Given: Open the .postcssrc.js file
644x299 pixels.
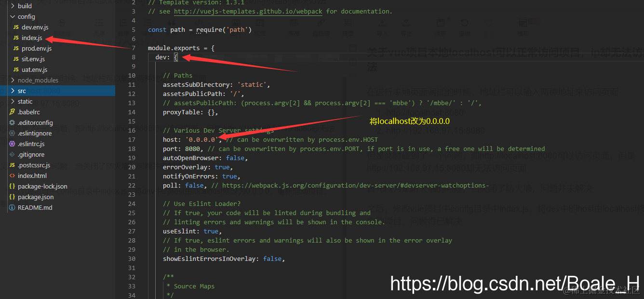Looking at the screenshot, I should (x=34, y=165).
